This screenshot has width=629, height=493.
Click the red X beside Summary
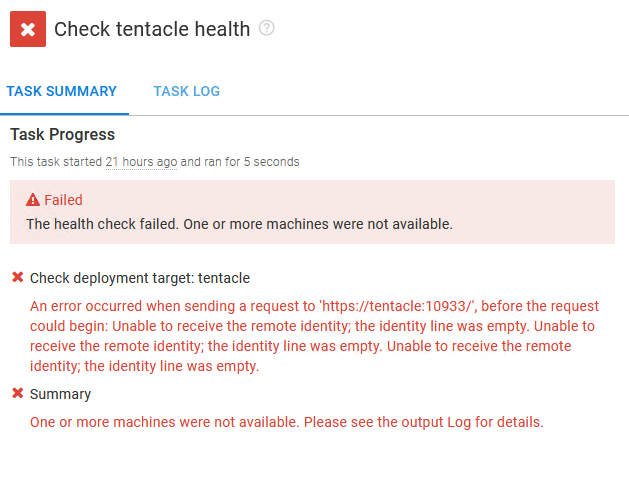tap(18, 393)
